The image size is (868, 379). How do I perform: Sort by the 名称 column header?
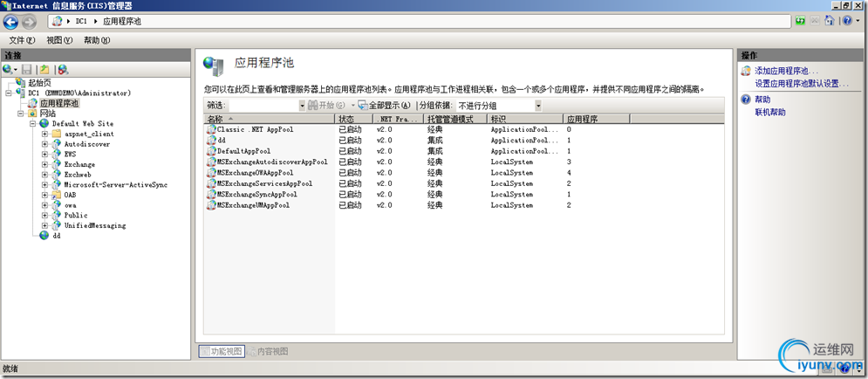[269, 119]
